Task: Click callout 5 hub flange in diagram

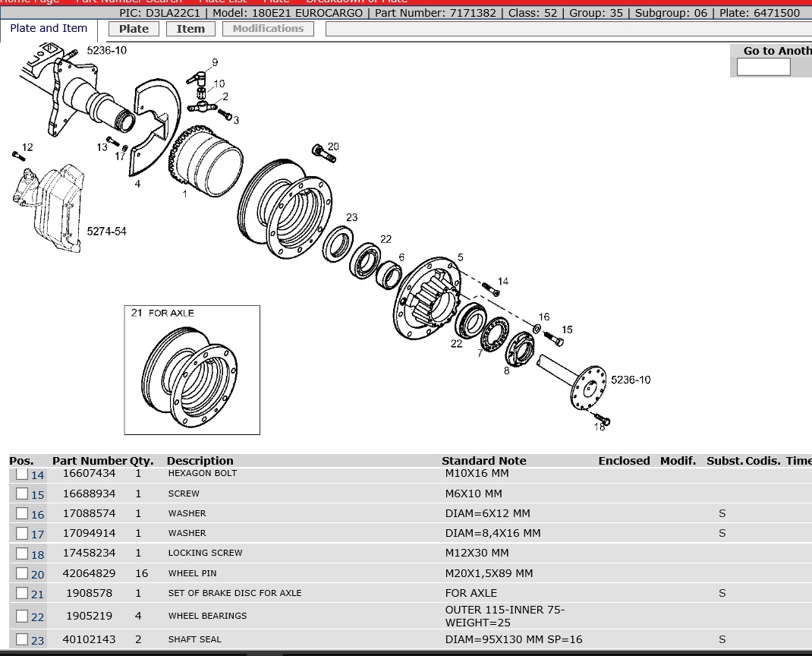Action: click(x=461, y=257)
